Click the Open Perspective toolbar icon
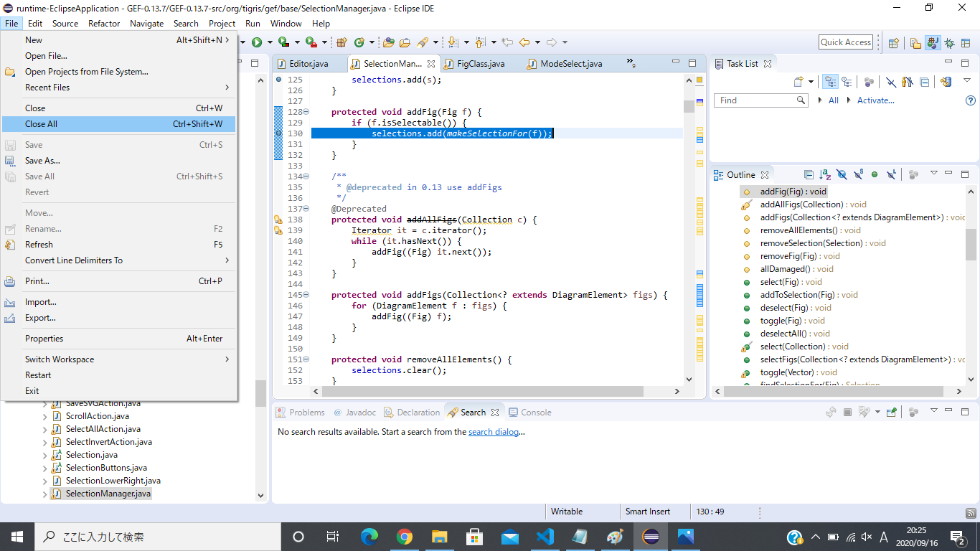 [x=894, y=43]
